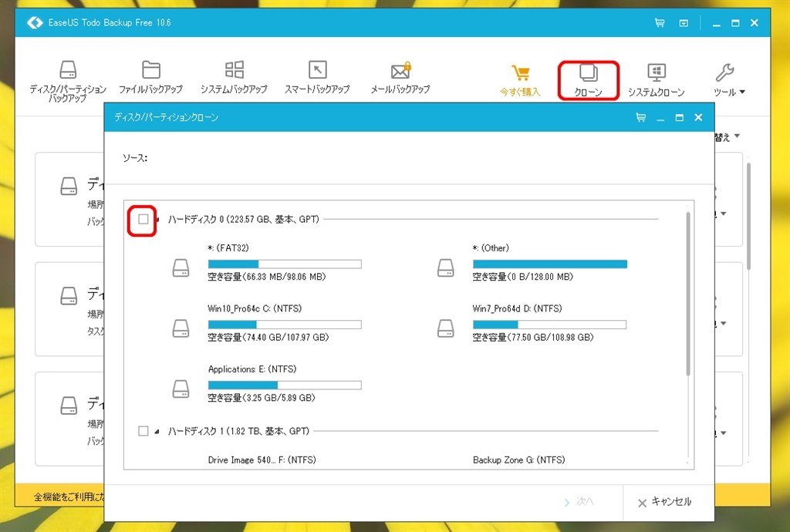Maximize the clone dialog window
The image size is (790, 532).
click(679, 117)
